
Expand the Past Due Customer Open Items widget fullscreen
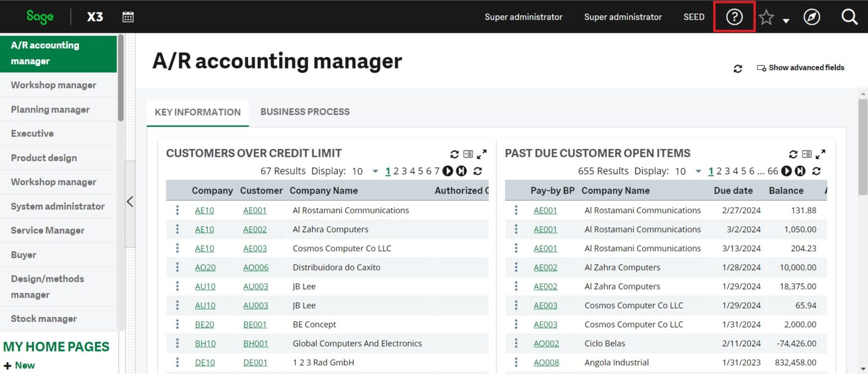(821, 153)
